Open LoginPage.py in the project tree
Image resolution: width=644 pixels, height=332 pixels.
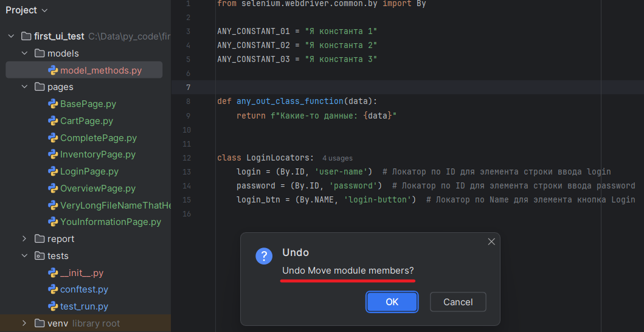(x=89, y=171)
